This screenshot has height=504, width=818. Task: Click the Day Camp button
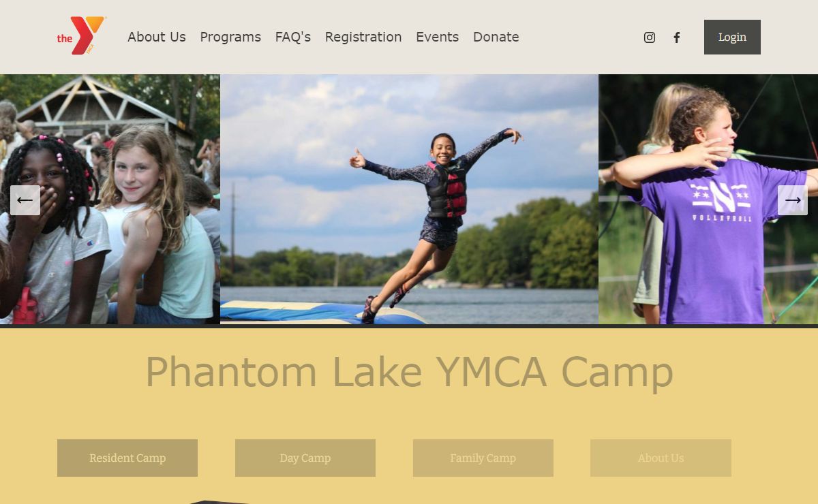point(305,458)
